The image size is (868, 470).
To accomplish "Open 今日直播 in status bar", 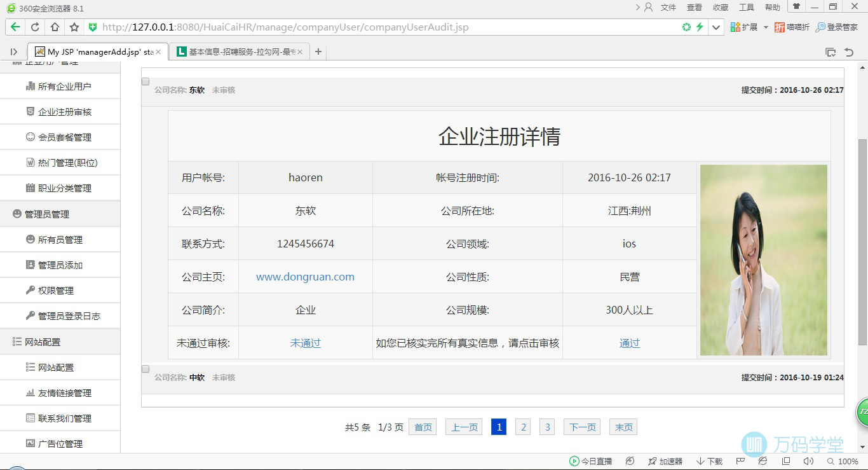I will coord(591,461).
